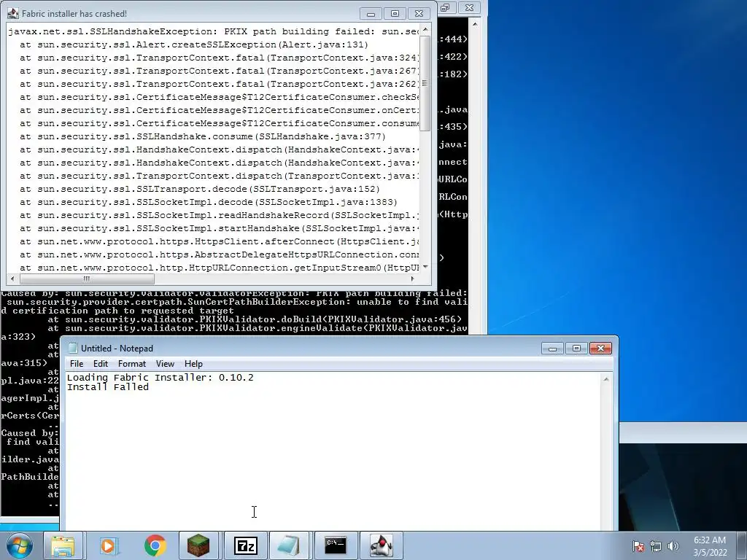Close the background window behind crash dialog
The height and width of the screenshot is (560, 747).
(469, 7)
